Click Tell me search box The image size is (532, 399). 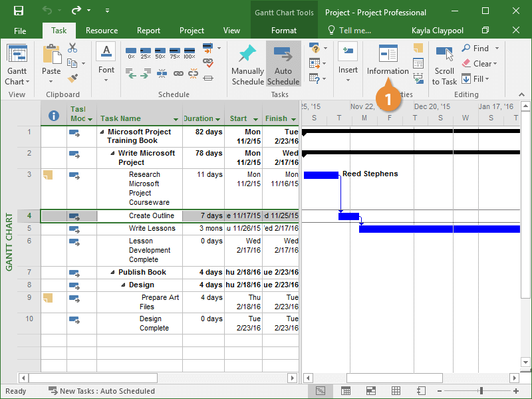pyautogui.click(x=354, y=31)
